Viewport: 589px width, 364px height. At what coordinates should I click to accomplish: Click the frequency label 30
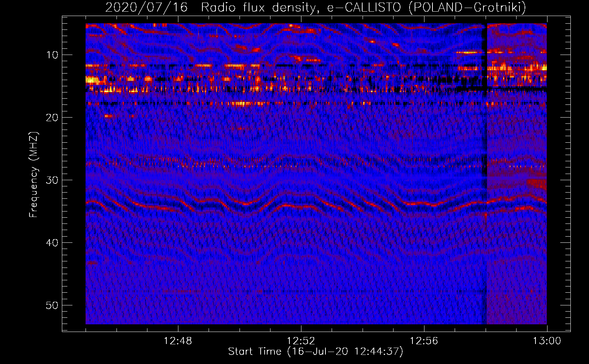(x=52, y=180)
